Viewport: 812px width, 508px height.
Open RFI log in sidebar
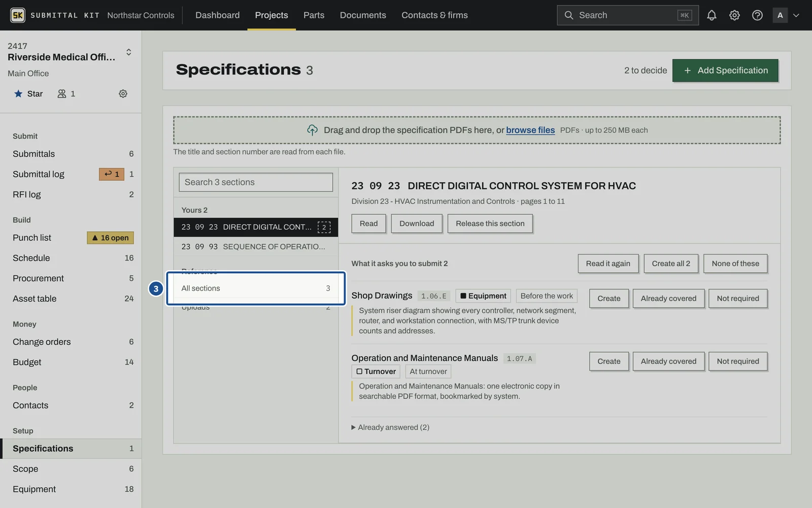click(x=71, y=195)
